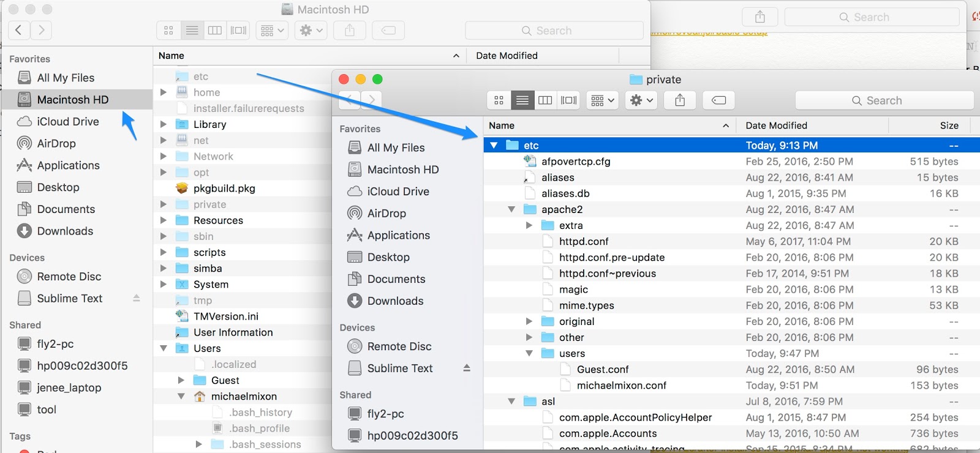This screenshot has width=980, height=453.
Task: Open Downloads in private window sidebar
Action: pos(396,301)
